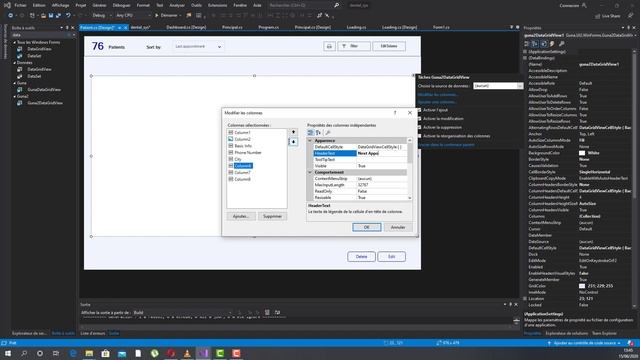The image size is (640, 360).
Task: Move Column6 up with the up arrow
Action: [293, 132]
